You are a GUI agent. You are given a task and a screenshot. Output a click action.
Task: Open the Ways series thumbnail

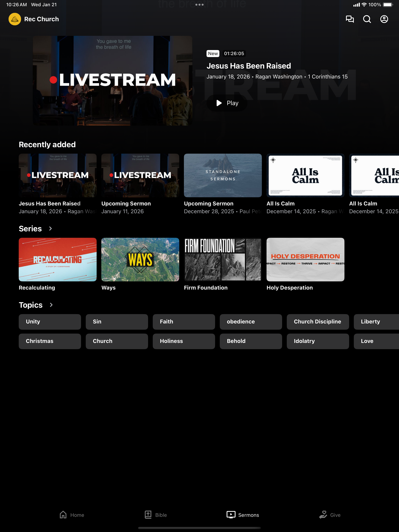pos(140,260)
